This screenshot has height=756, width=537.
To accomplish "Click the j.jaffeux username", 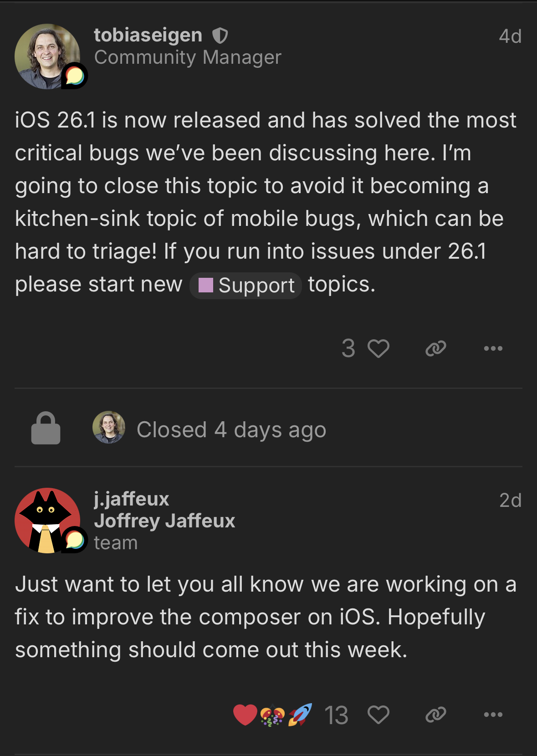I will pos(132,499).
